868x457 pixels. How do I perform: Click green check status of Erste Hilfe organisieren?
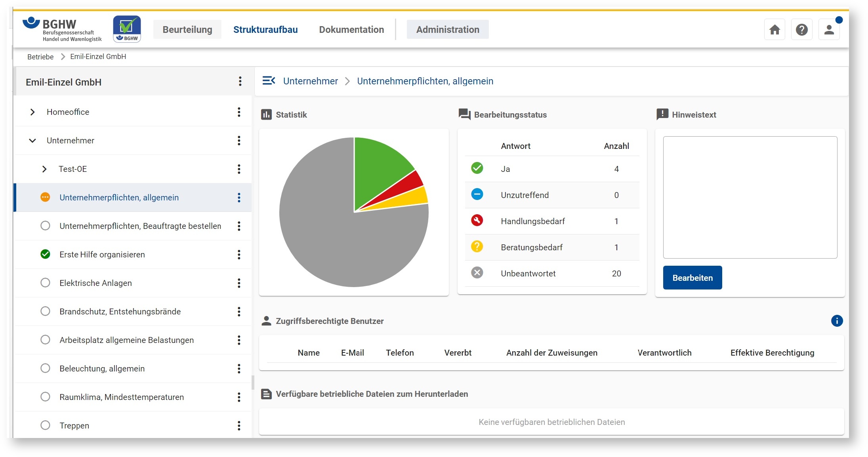click(x=46, y=254)
